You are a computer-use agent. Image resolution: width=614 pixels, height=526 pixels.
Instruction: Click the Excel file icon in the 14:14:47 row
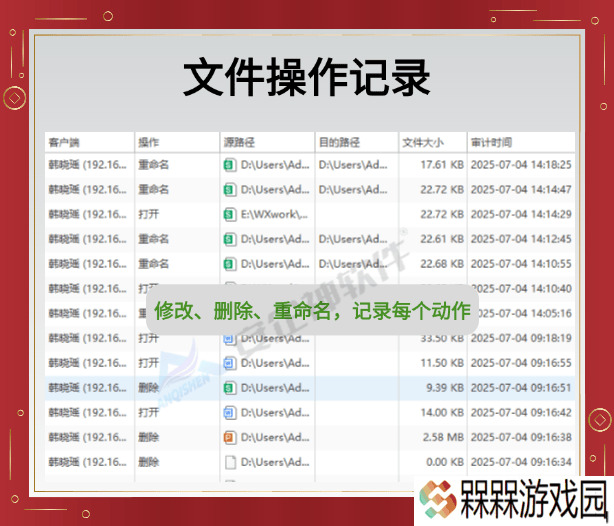point(230,190)
